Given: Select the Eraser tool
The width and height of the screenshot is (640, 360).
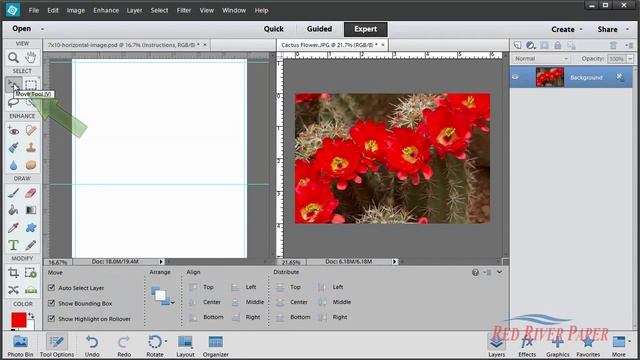Looking at the screenshot, I should tap(31, 193).
